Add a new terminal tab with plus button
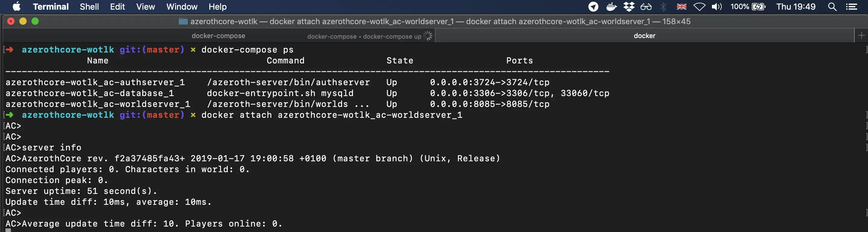The width and height of the screenshot is (868, 232). tap(861, 36)
